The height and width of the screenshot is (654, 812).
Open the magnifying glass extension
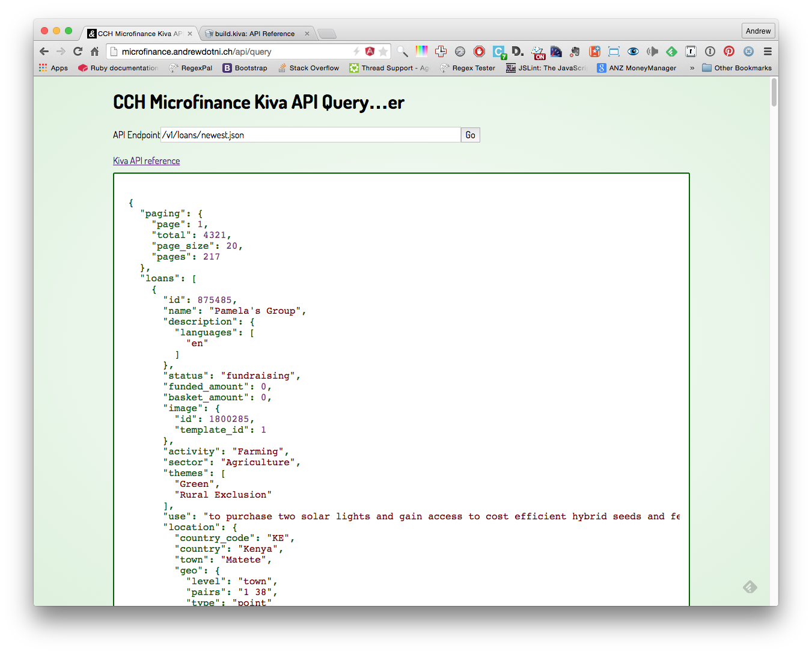click(403, 52)
